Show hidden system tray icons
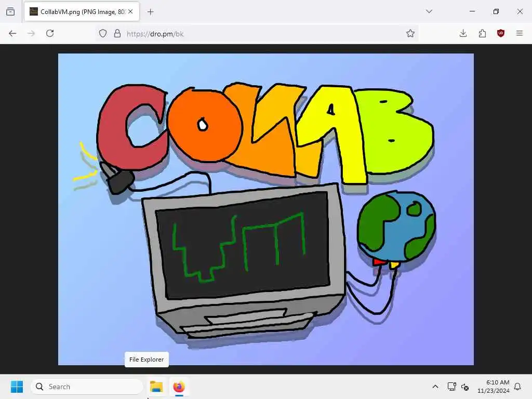 click(x=435, y=387)
